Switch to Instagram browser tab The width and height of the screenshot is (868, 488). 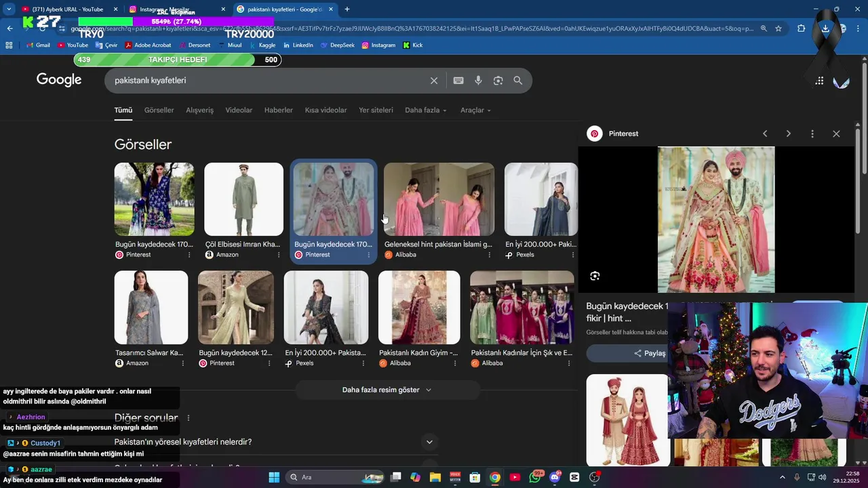coord(178,9)
